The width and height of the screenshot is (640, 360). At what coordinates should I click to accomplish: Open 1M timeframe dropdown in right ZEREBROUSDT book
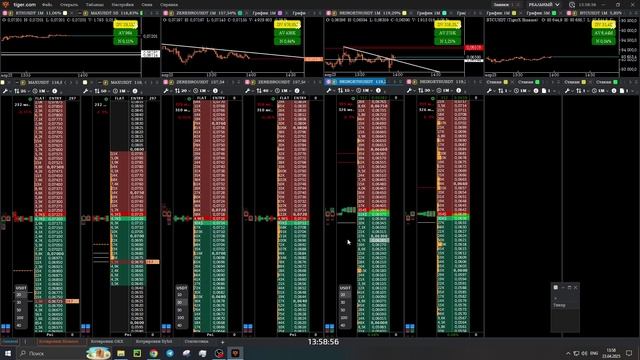pos(283,91)
